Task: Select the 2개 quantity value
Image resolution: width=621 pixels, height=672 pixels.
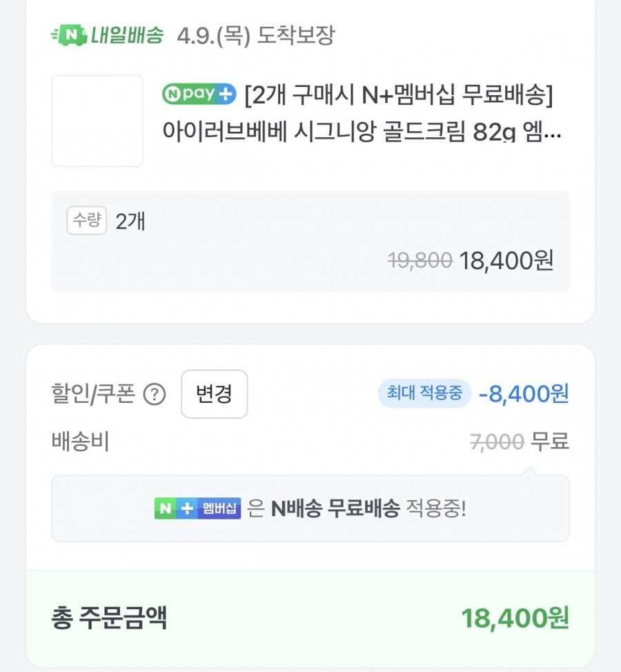Action: click(x=130, y=221)
